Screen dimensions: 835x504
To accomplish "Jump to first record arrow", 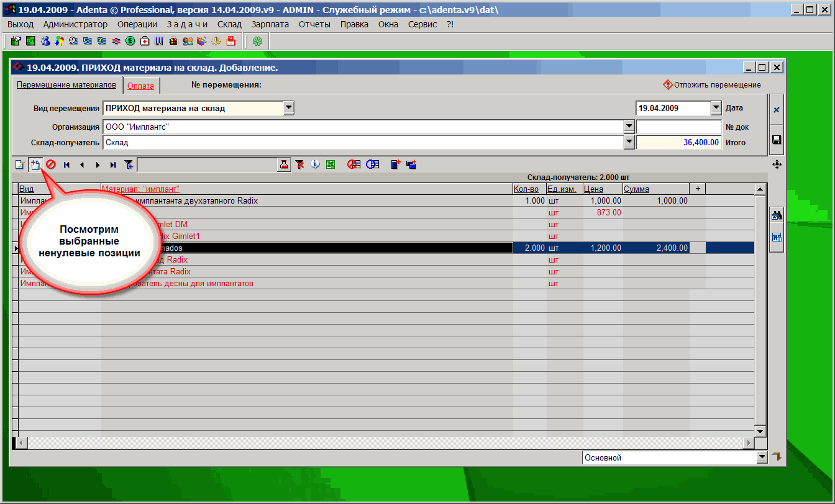I will pyautogui.click(x=66, y=164).
